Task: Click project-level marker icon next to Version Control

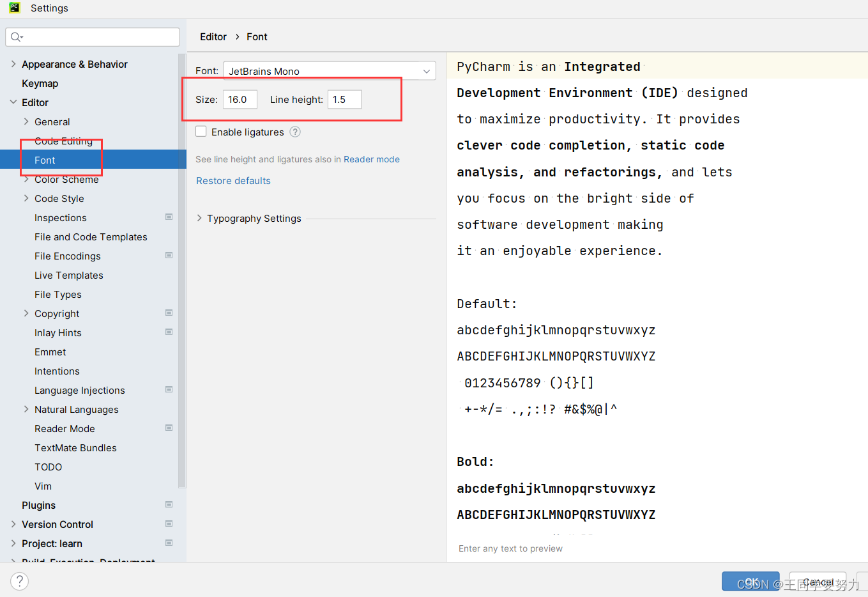Action: 169,523
